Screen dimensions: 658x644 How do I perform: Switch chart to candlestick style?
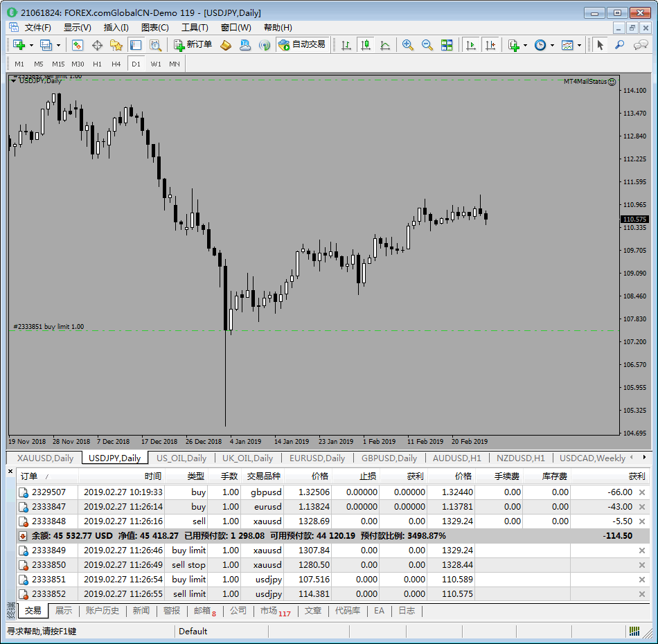pos(366,45)
